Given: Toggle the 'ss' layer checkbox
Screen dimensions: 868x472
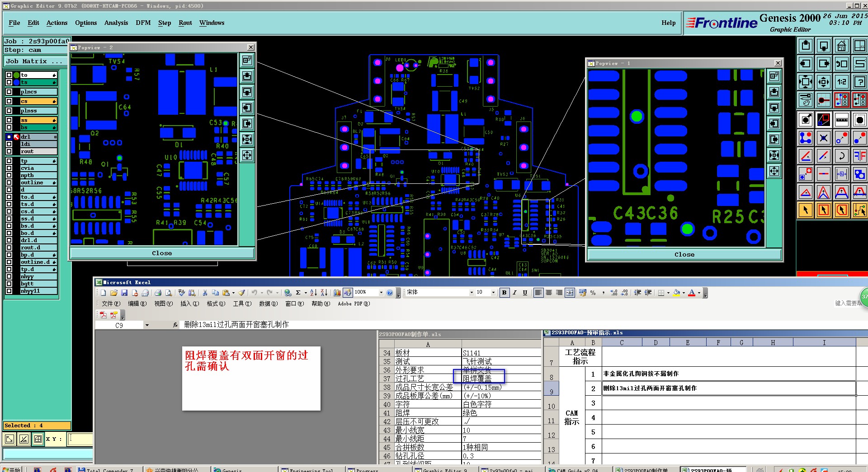Looking at the screenshot, I should point(9,120).
